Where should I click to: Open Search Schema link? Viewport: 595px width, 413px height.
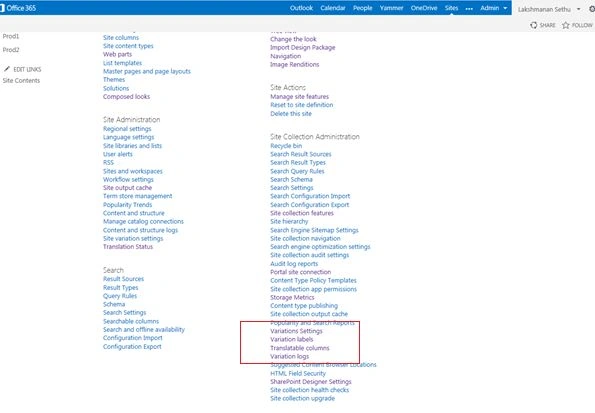(x=291, y=180)
